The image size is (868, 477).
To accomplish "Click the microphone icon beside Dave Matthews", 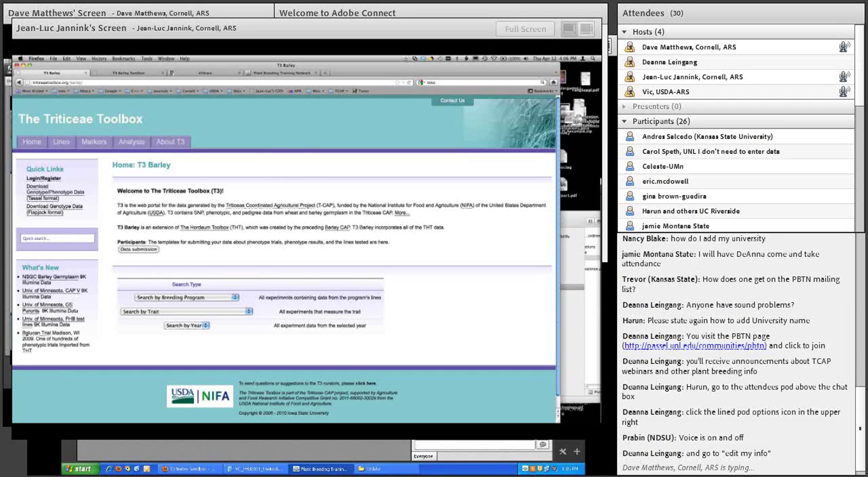I will coord(844,47).
